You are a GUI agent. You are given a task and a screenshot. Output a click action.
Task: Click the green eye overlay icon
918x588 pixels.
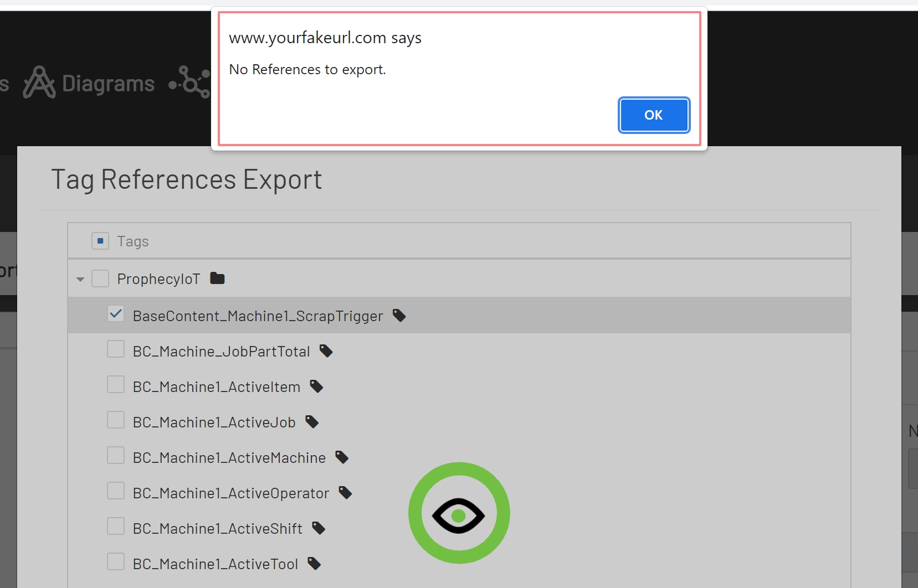tap(459, 513)
